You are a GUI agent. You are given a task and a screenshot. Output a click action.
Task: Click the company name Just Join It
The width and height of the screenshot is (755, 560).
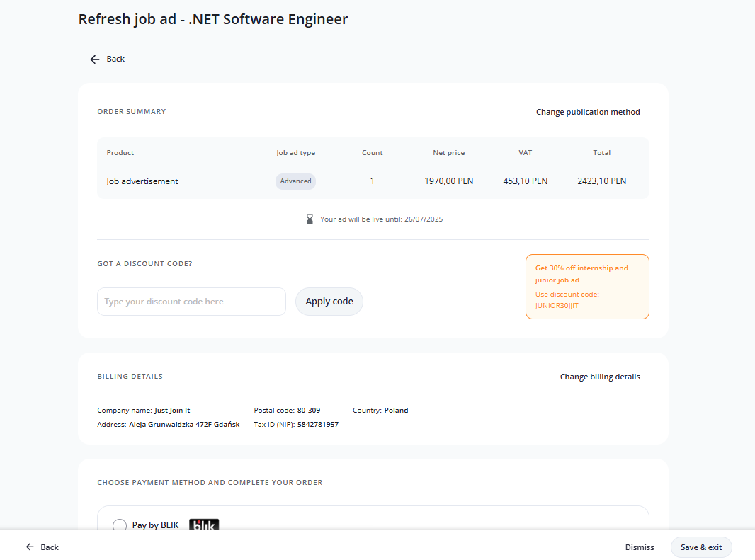point(172,411)
